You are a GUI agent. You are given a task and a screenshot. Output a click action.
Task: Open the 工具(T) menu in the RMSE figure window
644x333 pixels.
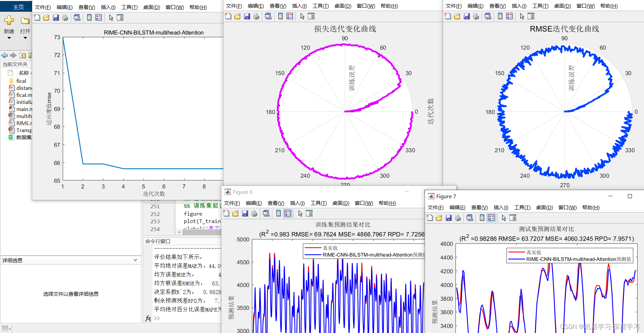point(540,5)
